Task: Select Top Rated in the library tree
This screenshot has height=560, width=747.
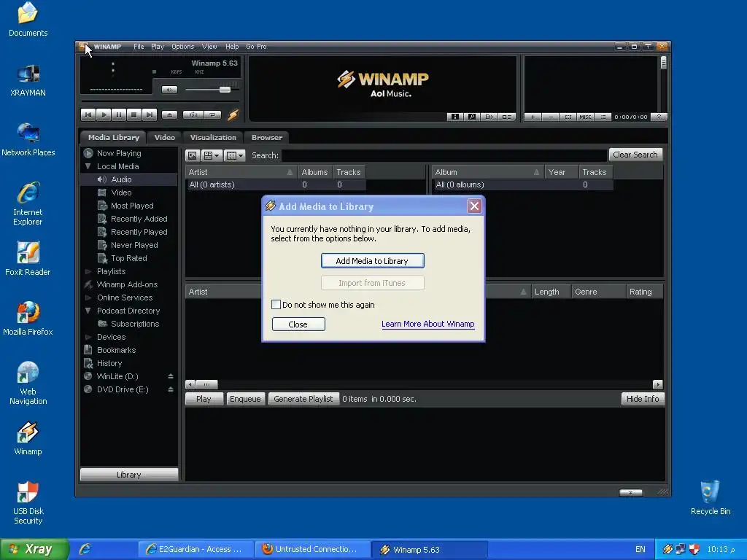Action: click(x=128, y=258)
